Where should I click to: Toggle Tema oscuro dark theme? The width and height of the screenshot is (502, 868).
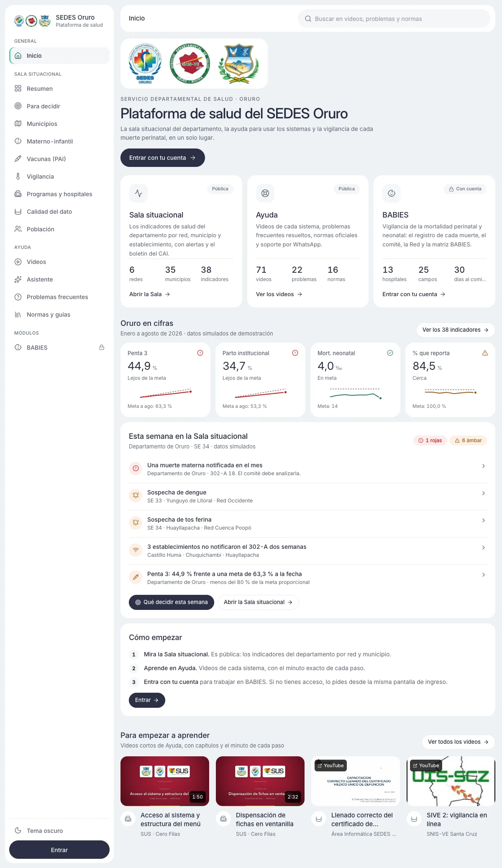click(59, 830)
